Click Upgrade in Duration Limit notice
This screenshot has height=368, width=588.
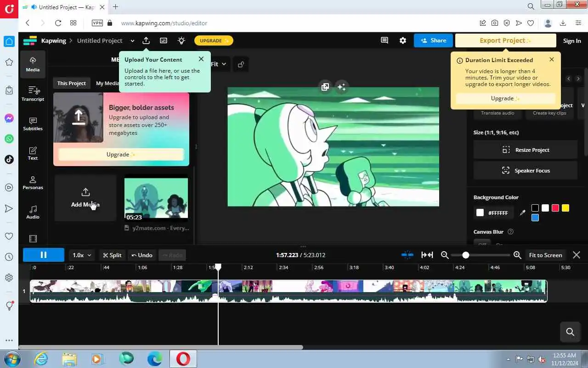[505, 98]
